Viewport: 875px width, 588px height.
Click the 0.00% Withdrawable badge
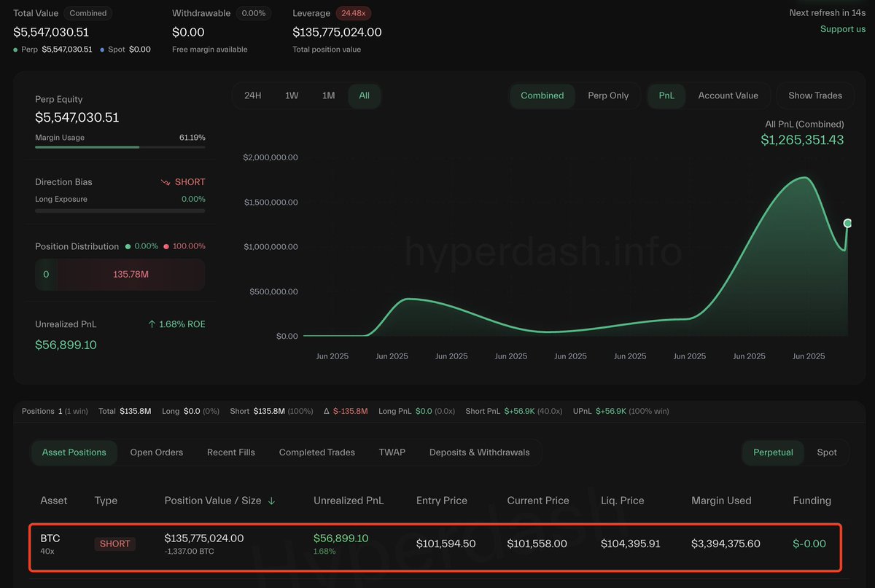pos(254,12)
